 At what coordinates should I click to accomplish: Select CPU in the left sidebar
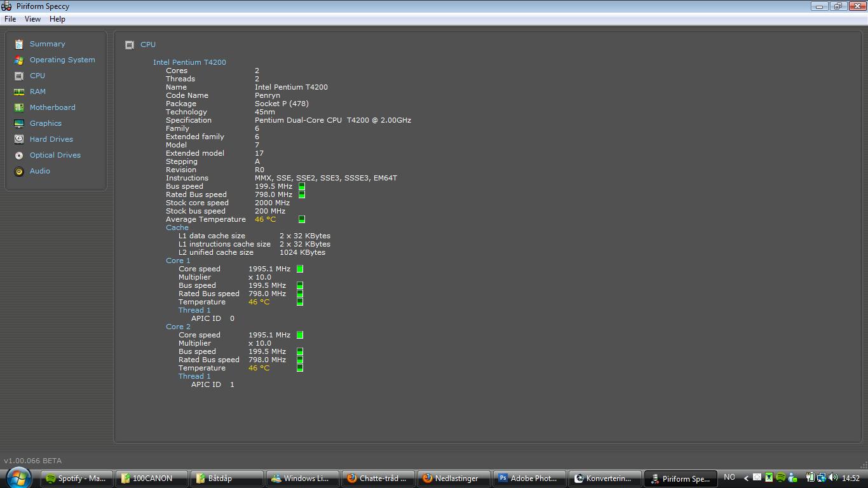coord(37,76)
